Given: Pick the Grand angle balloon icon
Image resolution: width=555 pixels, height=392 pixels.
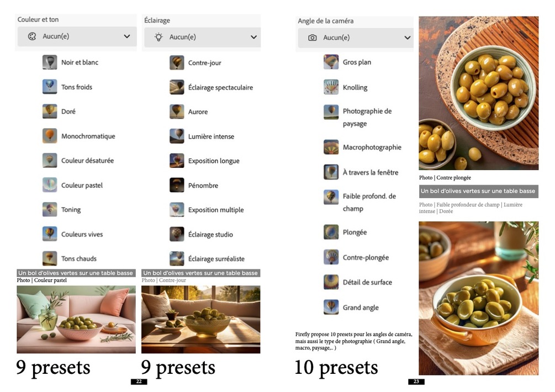Looking at the screenshot, I should point(331,307).
